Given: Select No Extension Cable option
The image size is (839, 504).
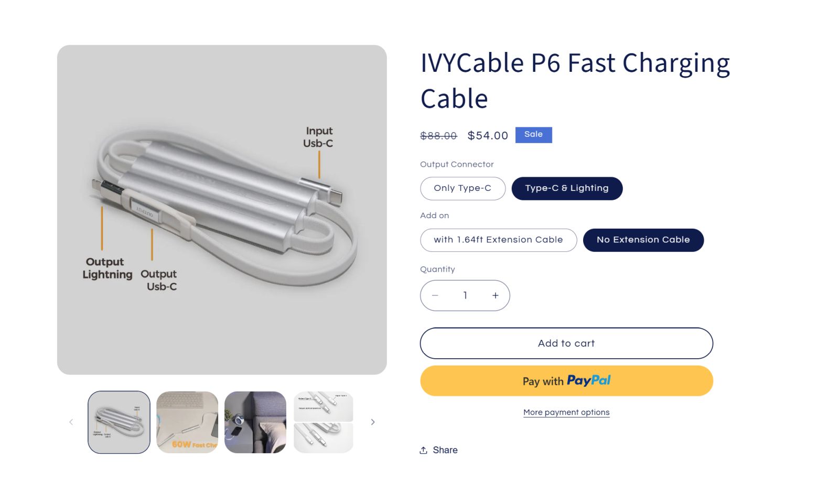Looking at the screenshot, I should [x=643, y=240].
